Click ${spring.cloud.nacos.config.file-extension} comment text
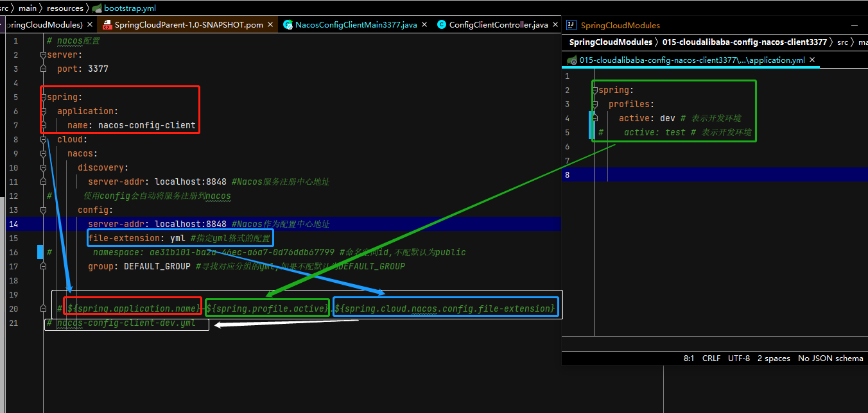 point(445,308)
